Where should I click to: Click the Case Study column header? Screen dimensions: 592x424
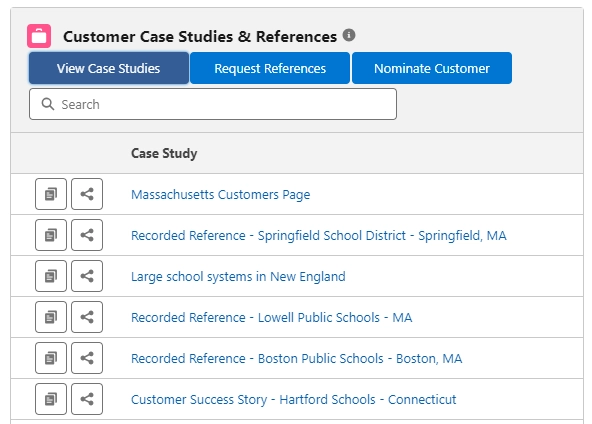tap(164, 153)
